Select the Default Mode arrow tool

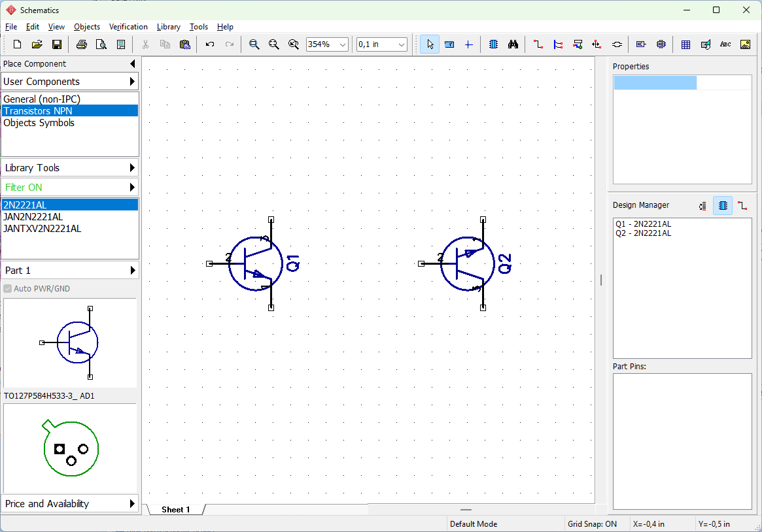click(430, 44)
